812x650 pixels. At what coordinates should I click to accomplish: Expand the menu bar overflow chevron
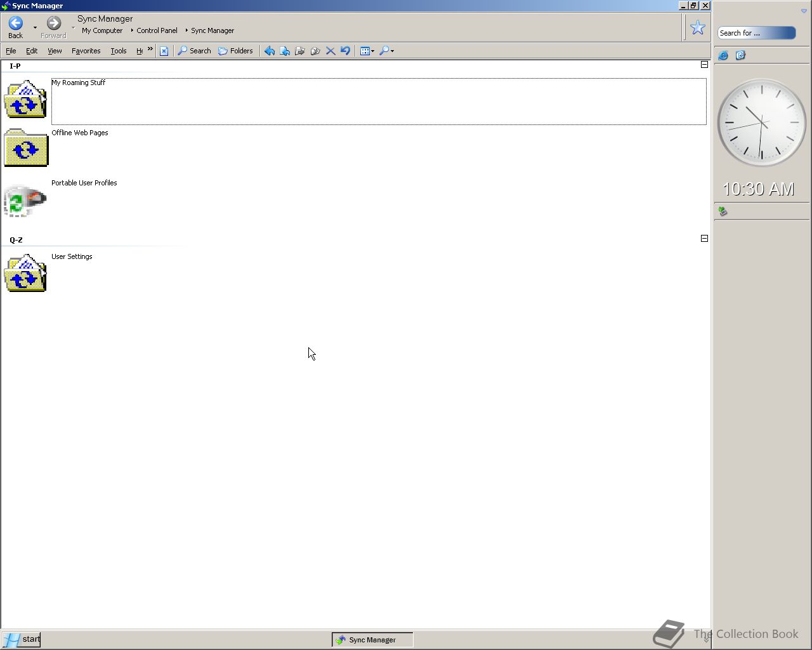[x=150, y=49]
